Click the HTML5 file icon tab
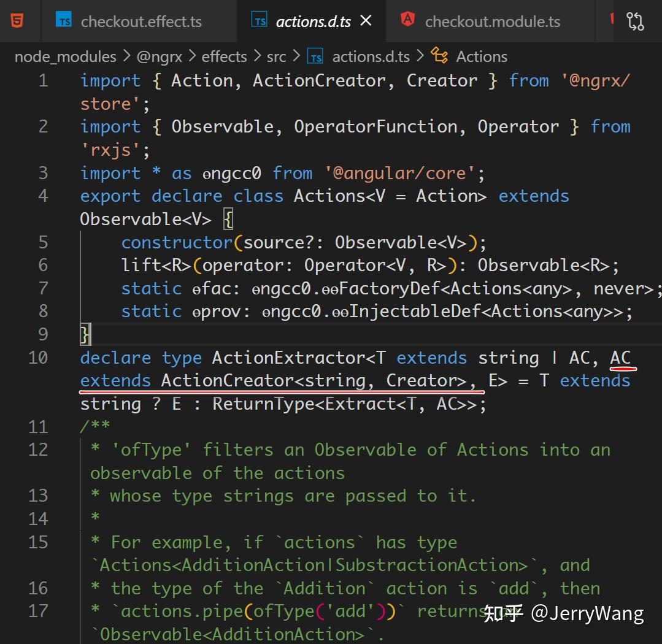The height and width of the screenshot is (644, 662). 17,20
